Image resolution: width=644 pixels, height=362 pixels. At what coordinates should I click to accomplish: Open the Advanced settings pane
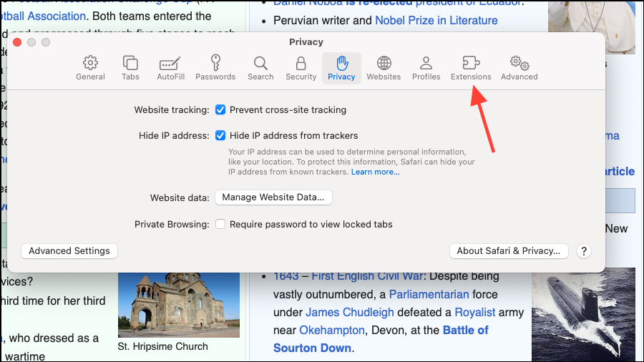pyautogui.click(x=519, y=68)
